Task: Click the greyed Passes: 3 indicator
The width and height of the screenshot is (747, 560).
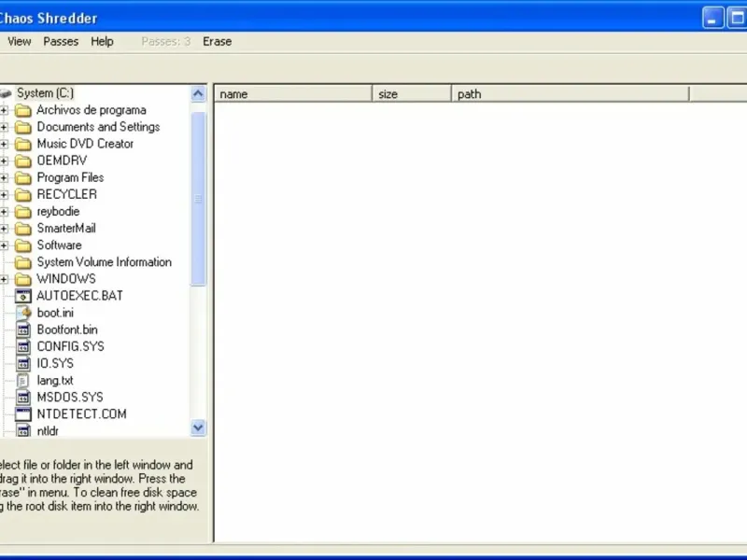Action: (x=166, y=41)
